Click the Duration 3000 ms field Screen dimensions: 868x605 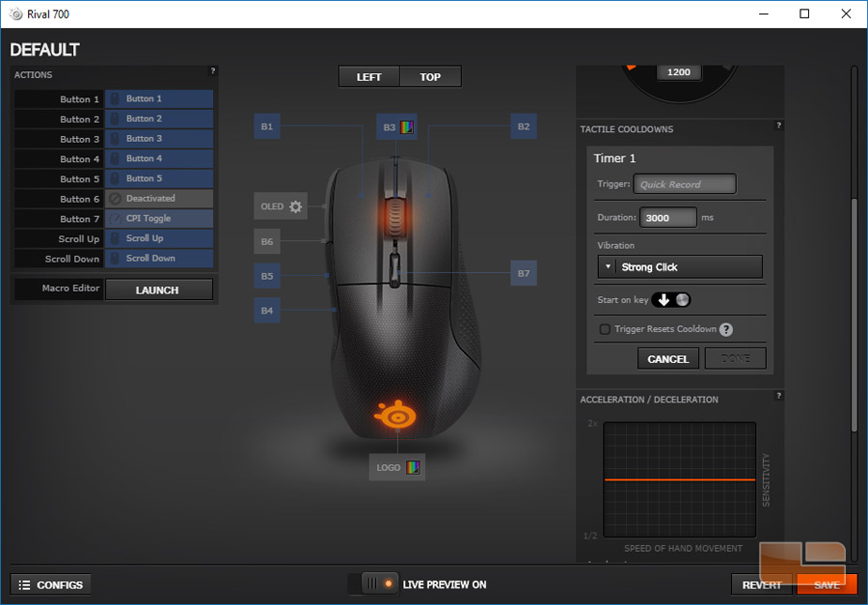click(x=668, y=218)
